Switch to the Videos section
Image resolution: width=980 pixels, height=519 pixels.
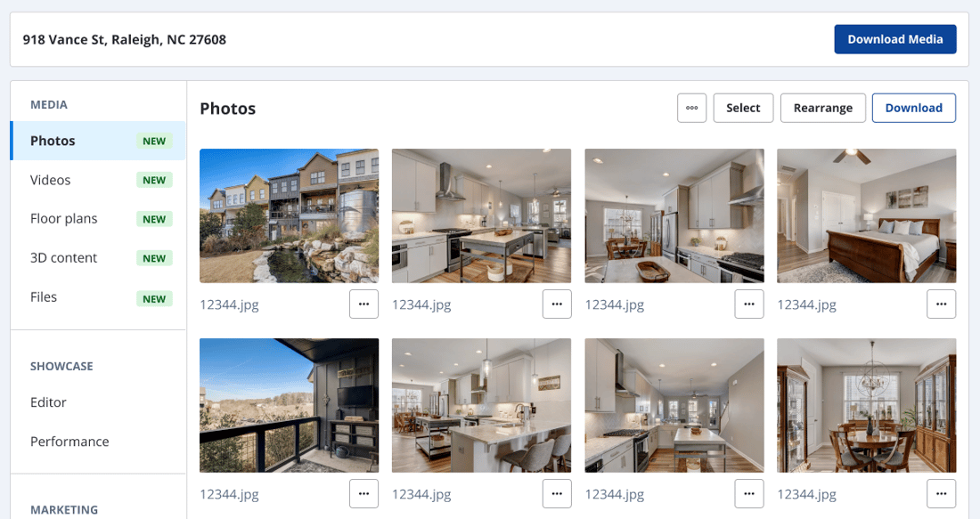98,180
